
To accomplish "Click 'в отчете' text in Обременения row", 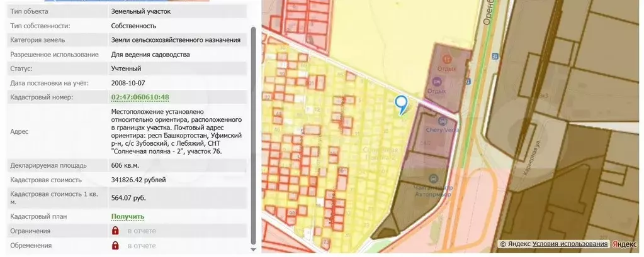I will (x=142, y=246).
